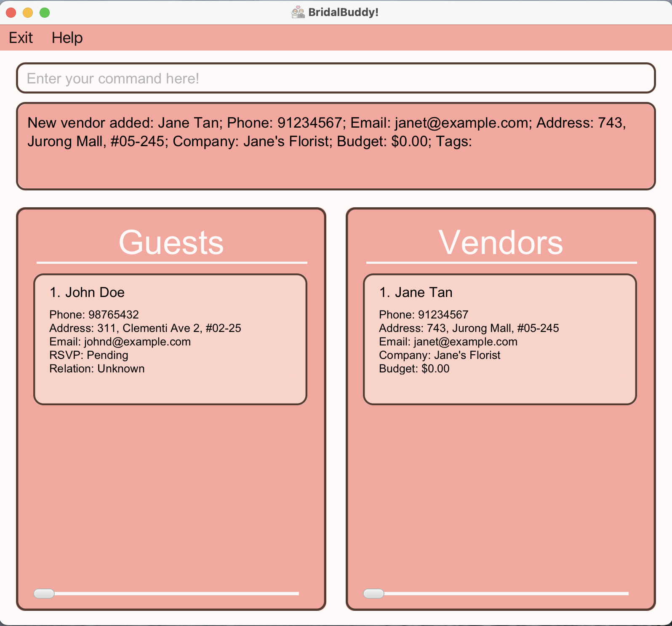
Task: Click the Guests panel heading
Action: (171, 243)
